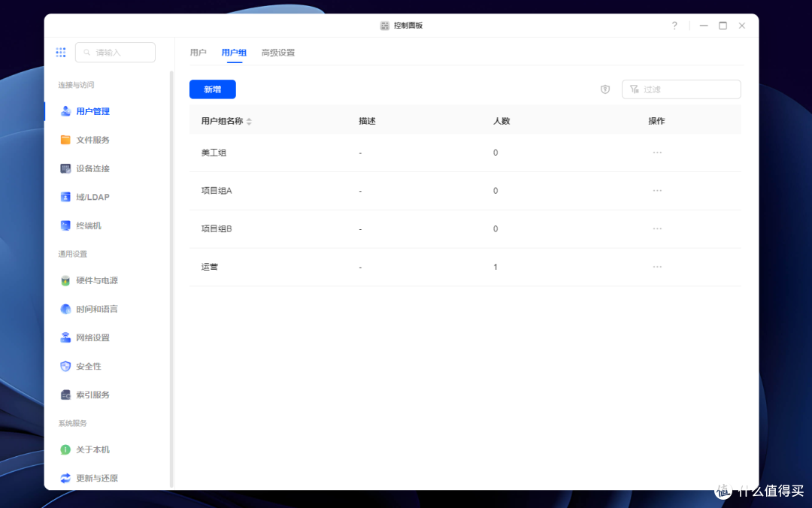Open the 文件服务 sidebar label
The image size is (812, 508).
(92, 140)
